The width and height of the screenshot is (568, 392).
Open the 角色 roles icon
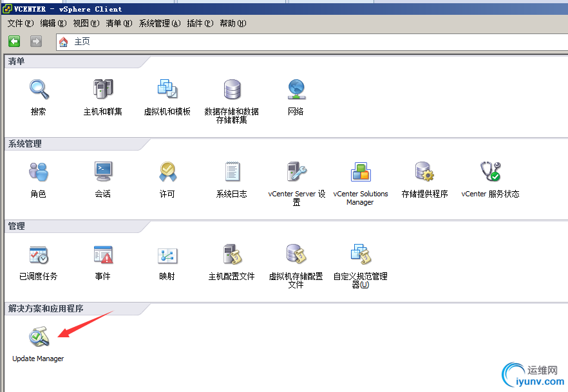tap(39, 172)
